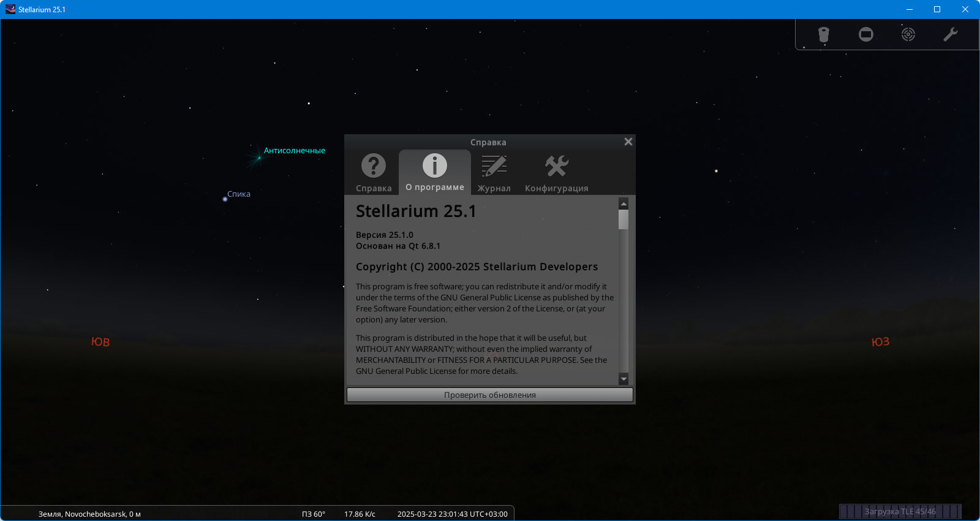980x521 pixels.
Task: Switch to the Журнал log tab
Action: (494, 173)
